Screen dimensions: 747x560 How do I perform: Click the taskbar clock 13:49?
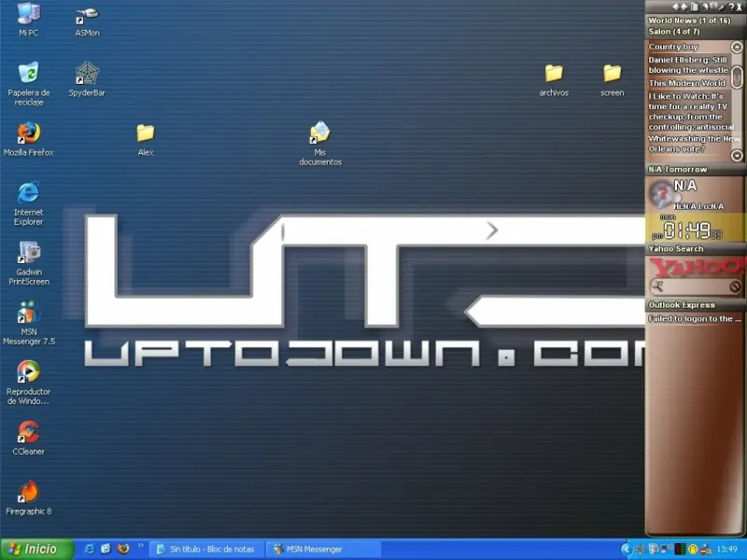tap(727, 549)
